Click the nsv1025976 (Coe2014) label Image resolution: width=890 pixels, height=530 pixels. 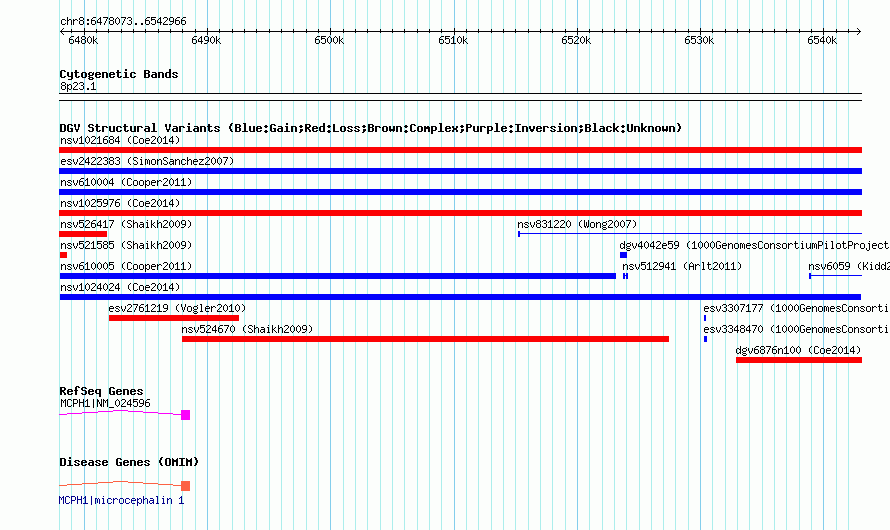click(x=120, y=203)
